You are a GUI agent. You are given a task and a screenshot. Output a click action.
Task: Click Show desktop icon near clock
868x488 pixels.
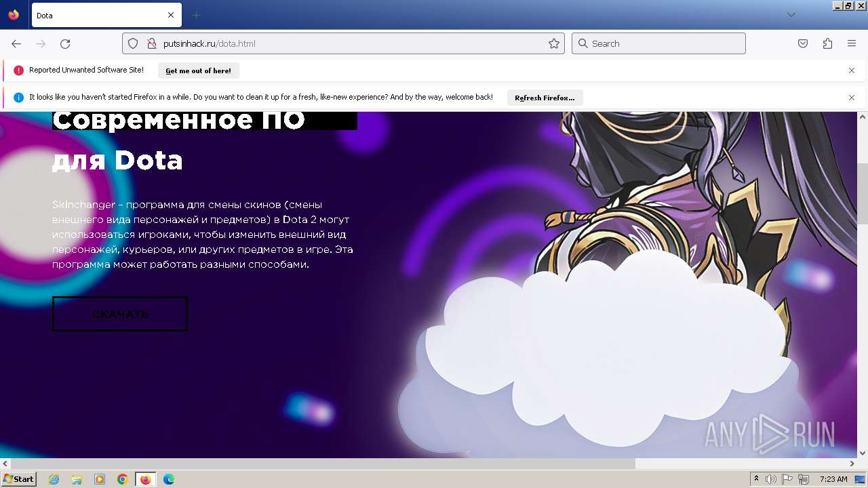tap(861, 479)
